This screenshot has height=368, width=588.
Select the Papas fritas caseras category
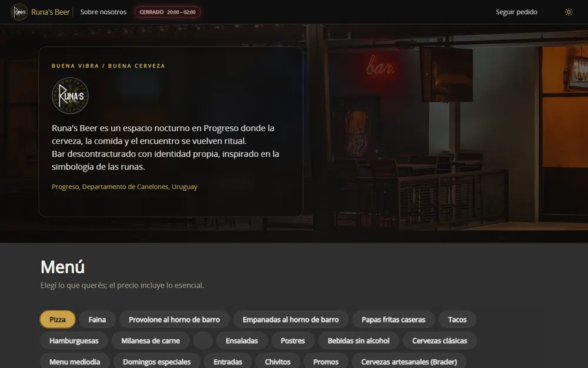[393, 320]
